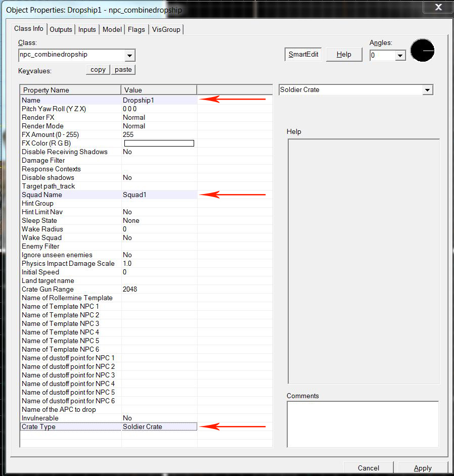
Task: Toggle the SmartEdit button
Action: coord(303,55)
